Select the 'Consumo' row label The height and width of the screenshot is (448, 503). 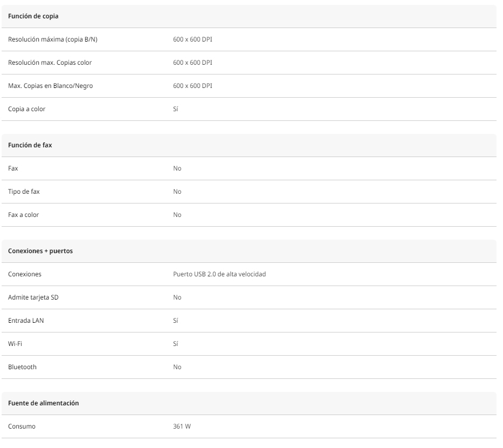pos(22,426)
